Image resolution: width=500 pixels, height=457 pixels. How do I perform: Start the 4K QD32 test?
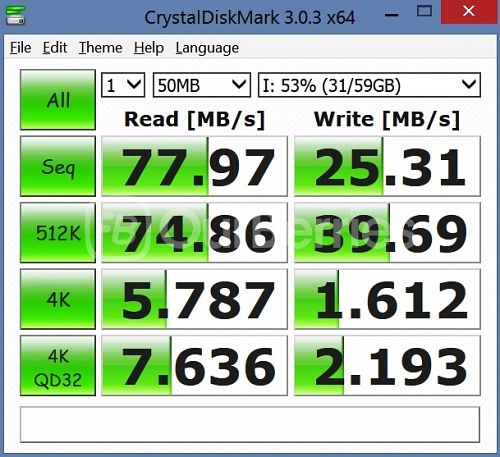point(58,366)
